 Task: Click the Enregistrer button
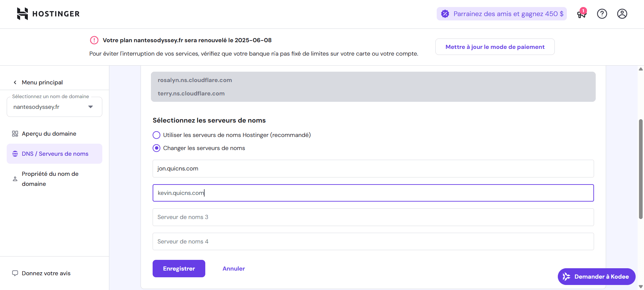click(x=179, y=269)
